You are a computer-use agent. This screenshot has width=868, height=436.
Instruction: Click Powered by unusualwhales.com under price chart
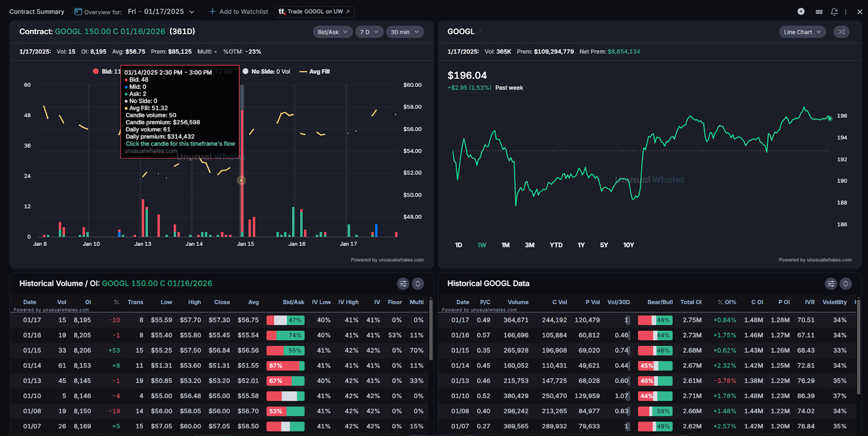pyautogui.click(x=815, y=260)
